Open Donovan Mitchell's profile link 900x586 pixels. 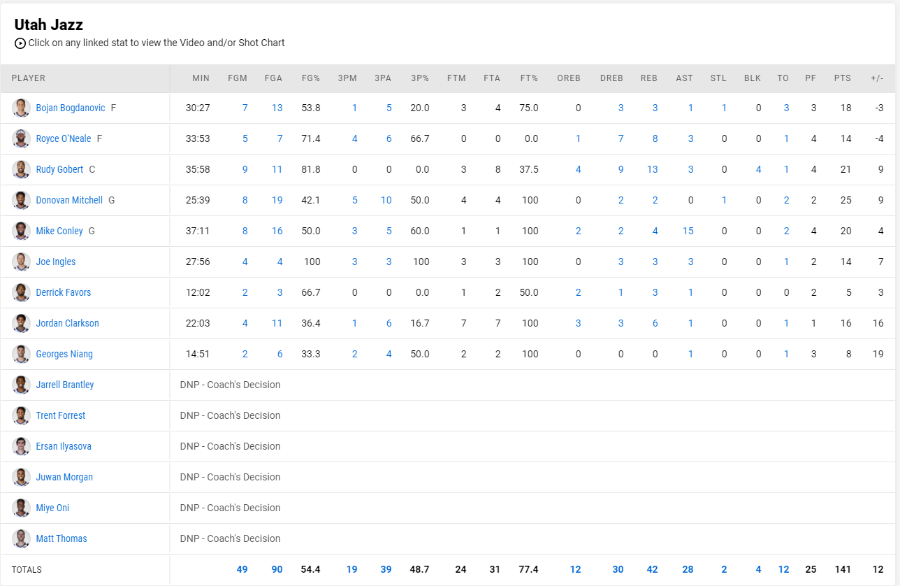tap(69, 200)
